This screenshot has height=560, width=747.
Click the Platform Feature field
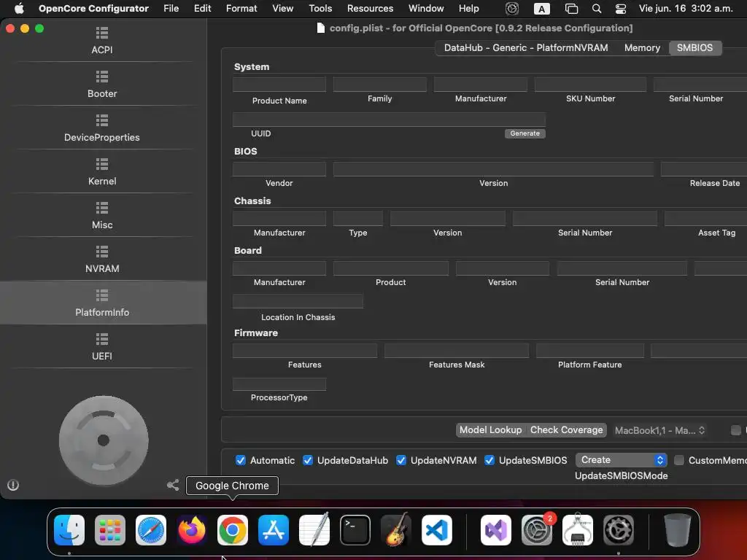point(589,351)
